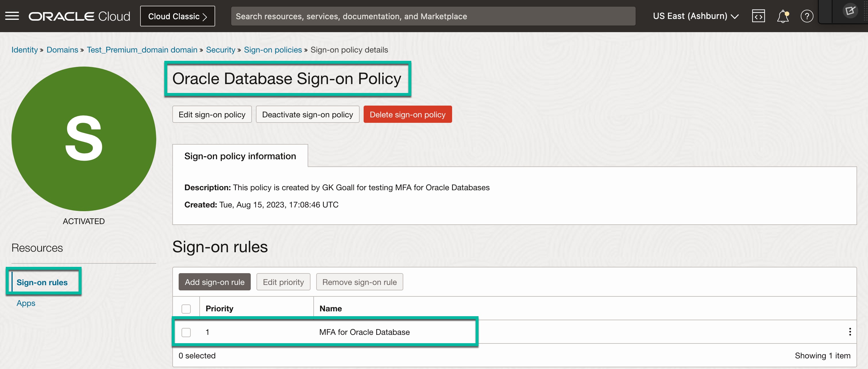Image resolution: width=868 pixels, height=369 pixels.
Task: Open the help question mark icon
Action: pos(807,16)
